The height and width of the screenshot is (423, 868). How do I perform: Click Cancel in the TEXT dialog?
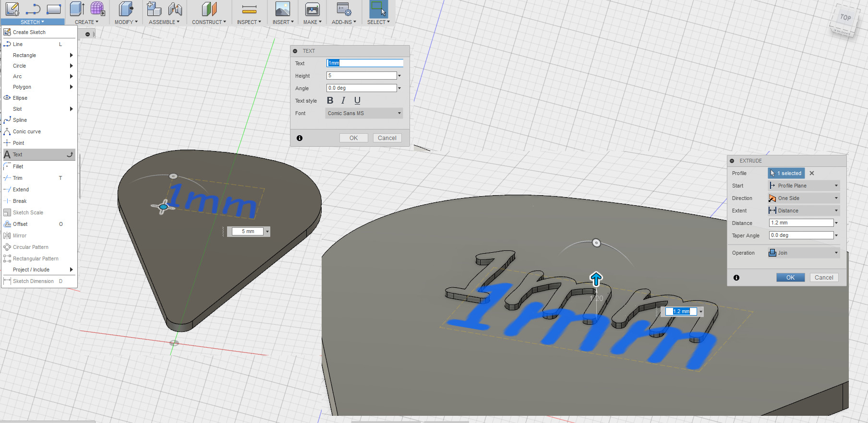coord(387,138)
